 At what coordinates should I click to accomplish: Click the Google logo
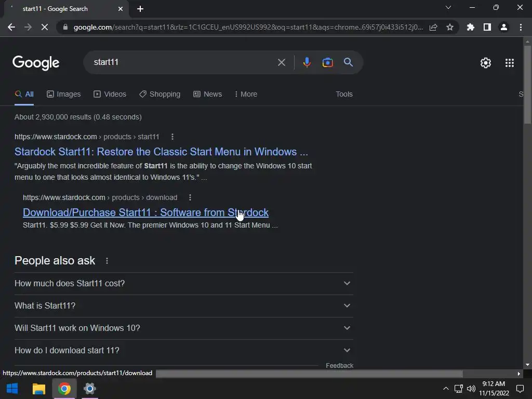pyautogui.click(x=36, y=63)
